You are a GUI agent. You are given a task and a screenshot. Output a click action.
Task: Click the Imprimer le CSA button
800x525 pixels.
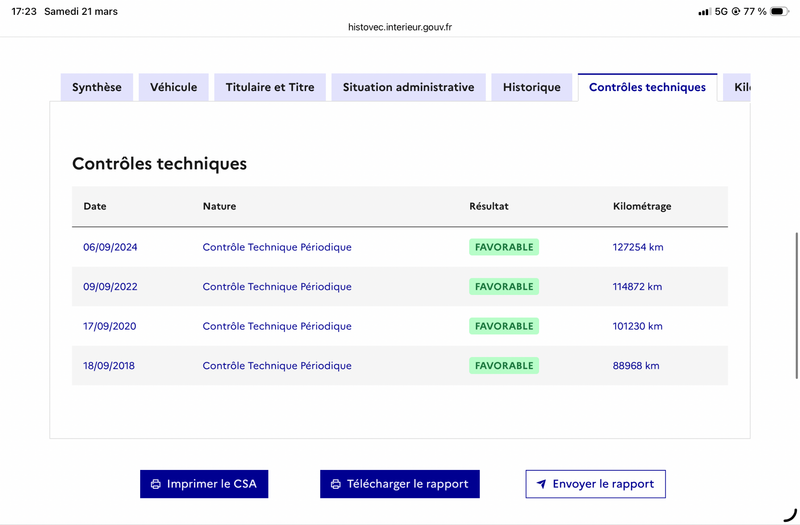click(x=204, y=484)
